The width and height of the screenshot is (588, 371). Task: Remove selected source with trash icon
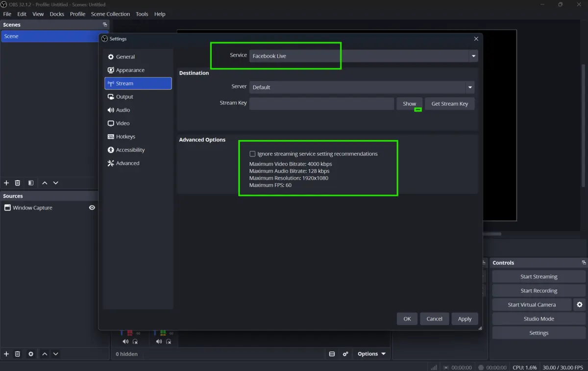(18, 354)
